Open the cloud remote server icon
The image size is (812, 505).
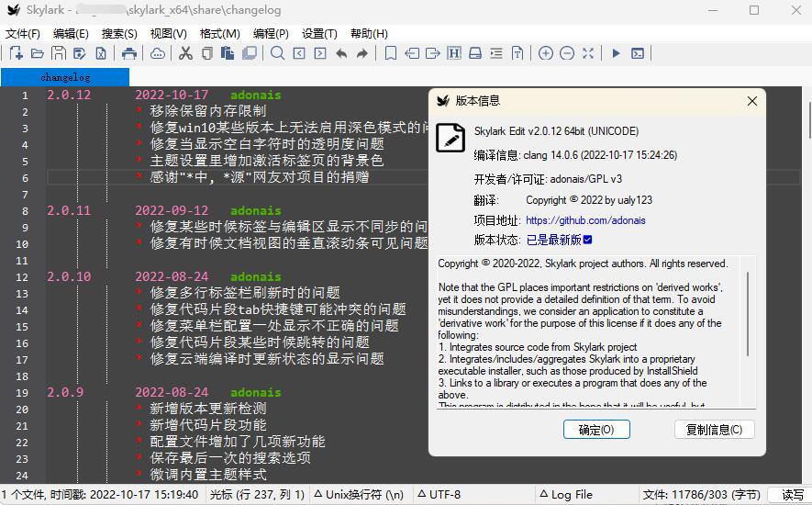[158, 53]
